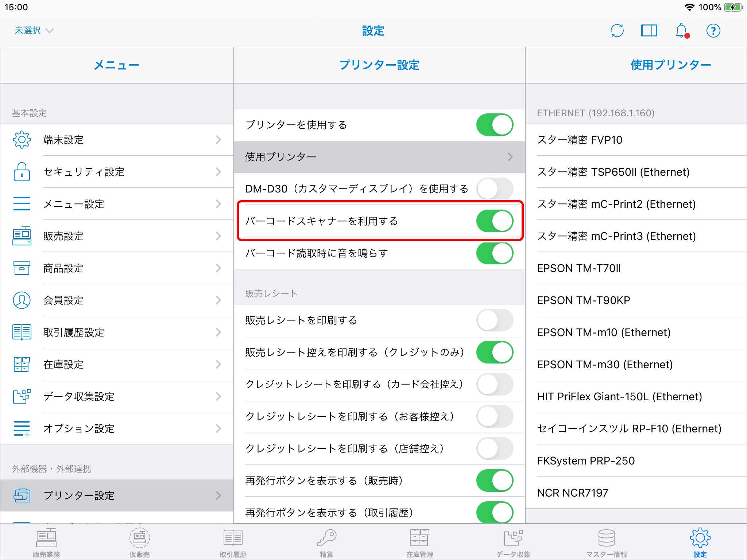The width and height of the screenshot is (747, 560).
Task: Click the register icon beside 販売設定
Action: (x=22, y=236)
